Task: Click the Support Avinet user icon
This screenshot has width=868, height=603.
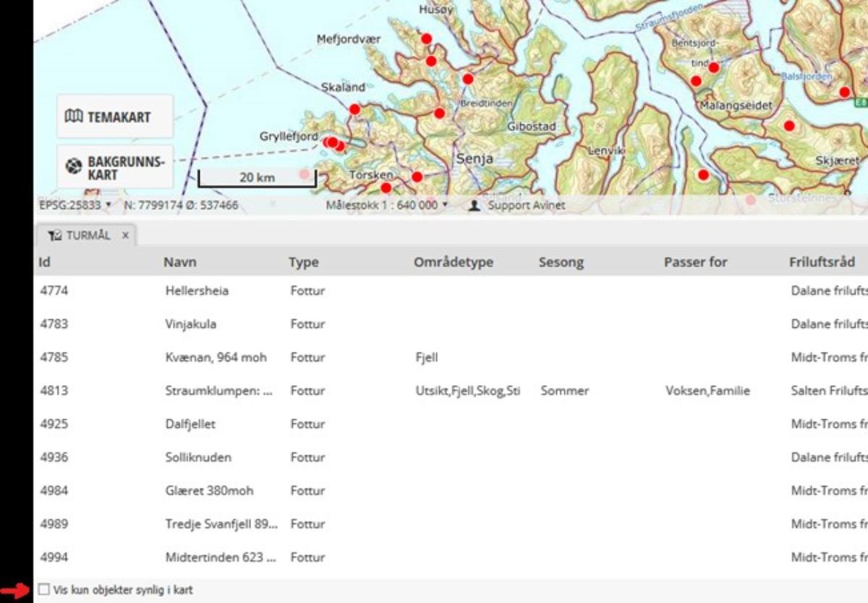Action: coord(475,206)
